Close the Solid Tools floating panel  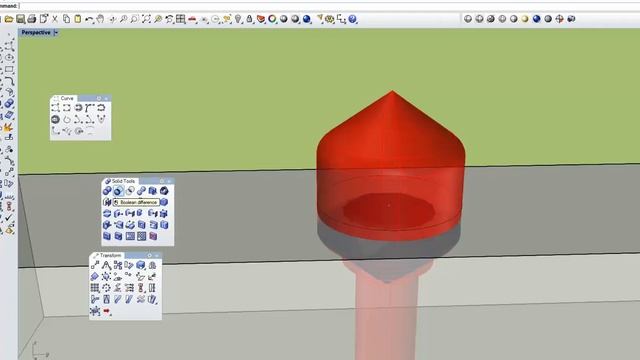[169, 181]
